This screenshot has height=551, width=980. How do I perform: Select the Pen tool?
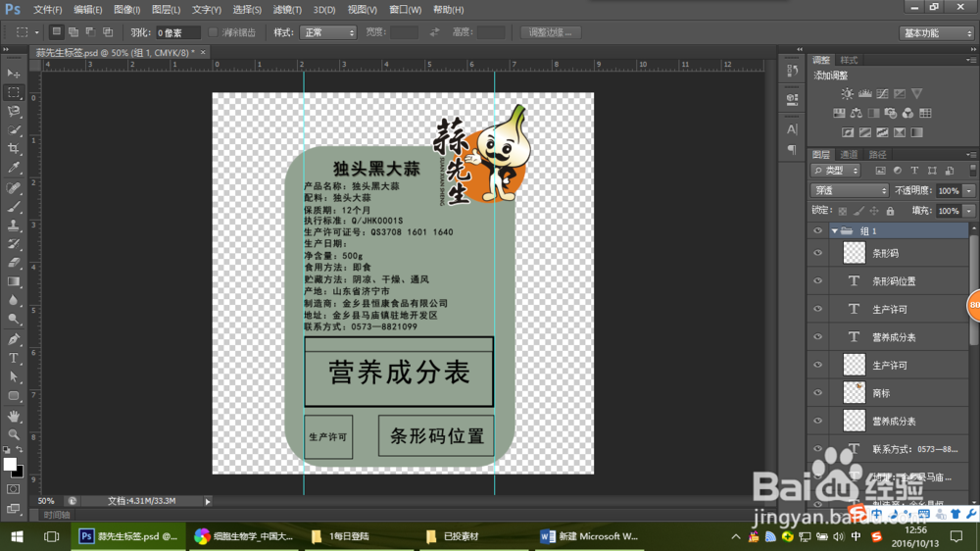pos(13,339)
